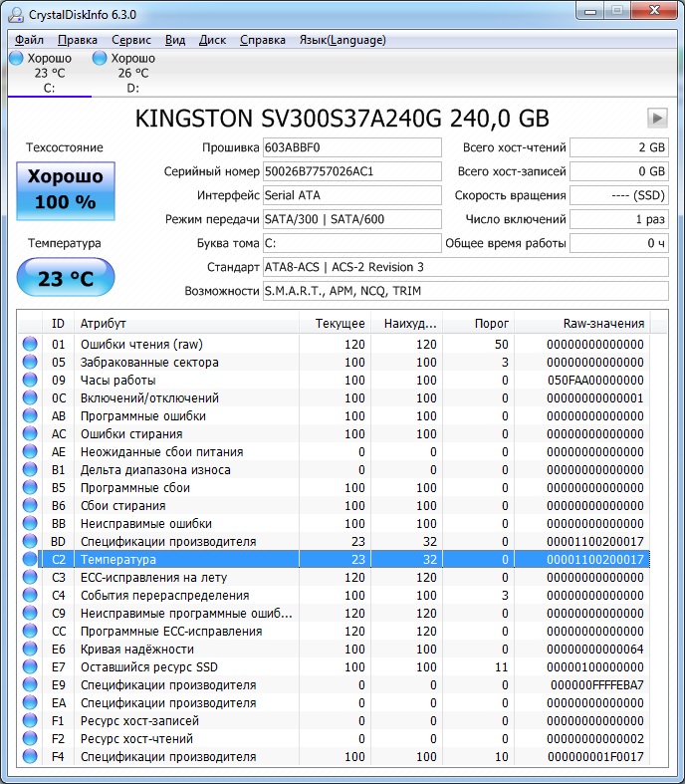Click status orb for attribute 05 row
685x784 pixels.
30,362
